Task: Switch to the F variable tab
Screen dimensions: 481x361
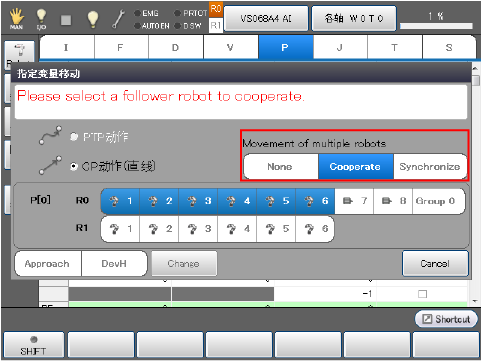Action: tap(122, 48)
